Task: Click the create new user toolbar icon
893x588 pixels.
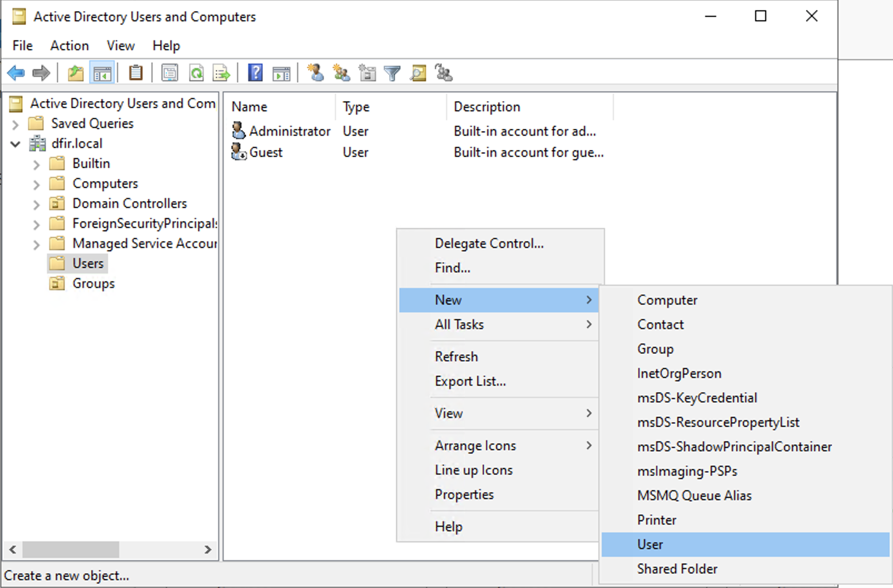Action: (316, 73)
